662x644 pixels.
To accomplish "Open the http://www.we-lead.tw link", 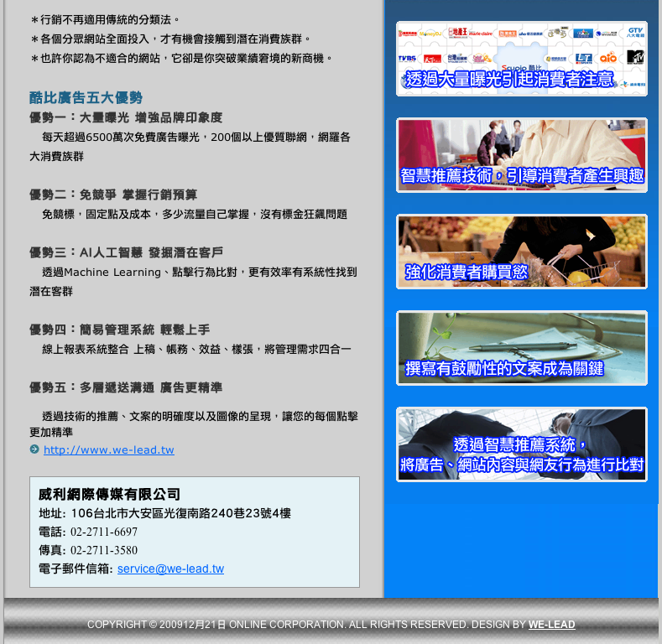I will [x=108, y=449].
